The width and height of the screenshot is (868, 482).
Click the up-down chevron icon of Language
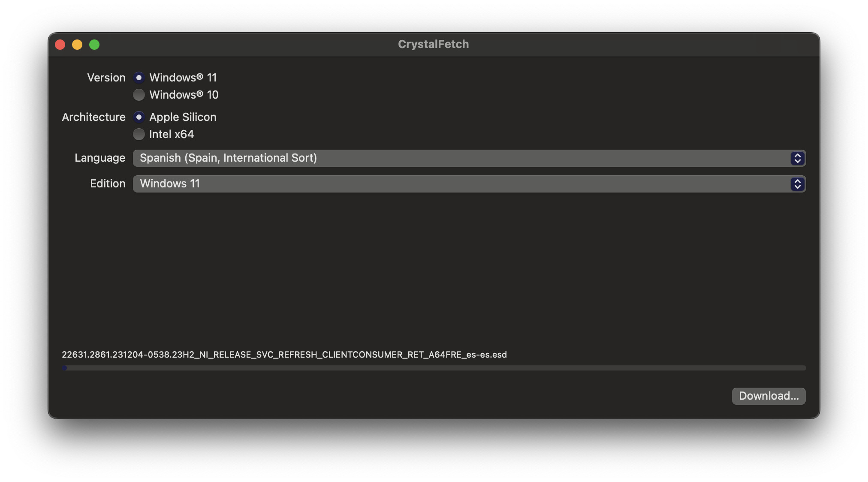[797, 158]
